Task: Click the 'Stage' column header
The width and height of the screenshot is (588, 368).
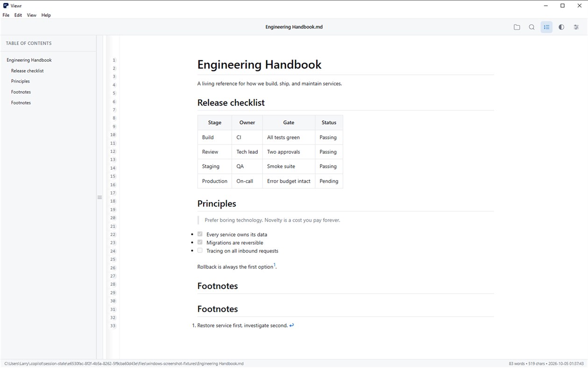Action: (x=215, y=123)
